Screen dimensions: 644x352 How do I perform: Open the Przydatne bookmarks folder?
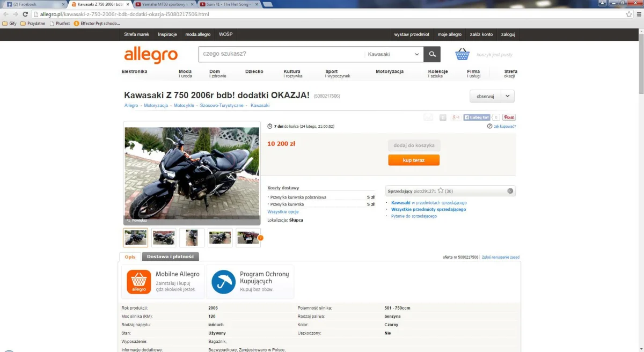(33, 24)
